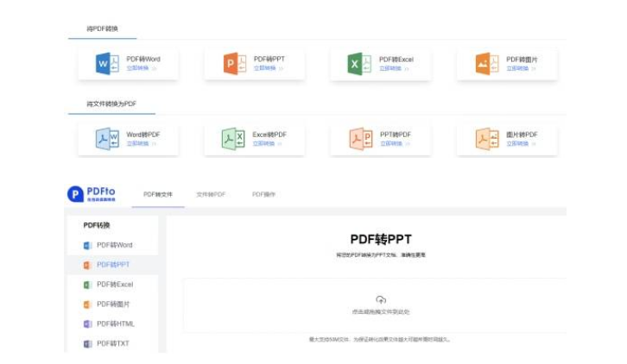
Task: Switch to the PDF操作 tab
Action: tap(263, 195)
